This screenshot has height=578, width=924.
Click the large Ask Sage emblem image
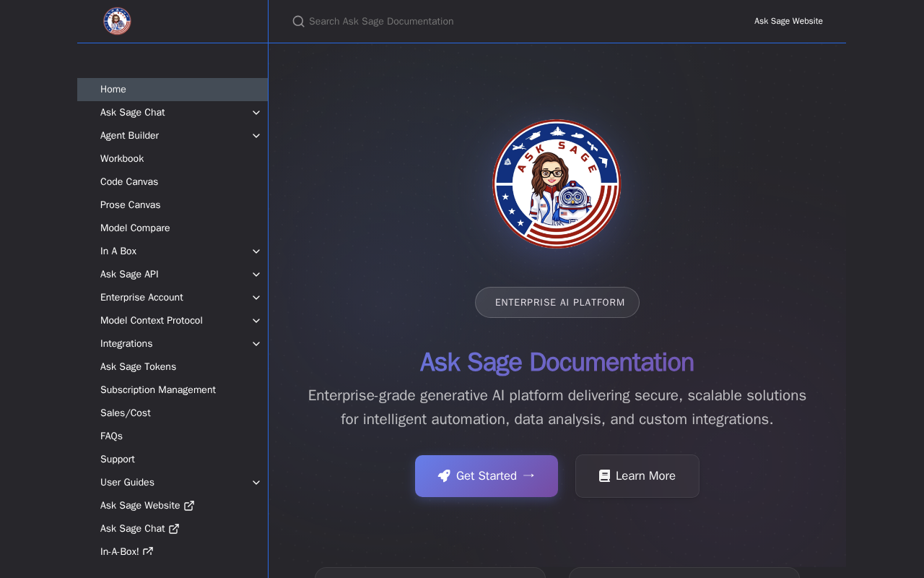click(557, 184)
